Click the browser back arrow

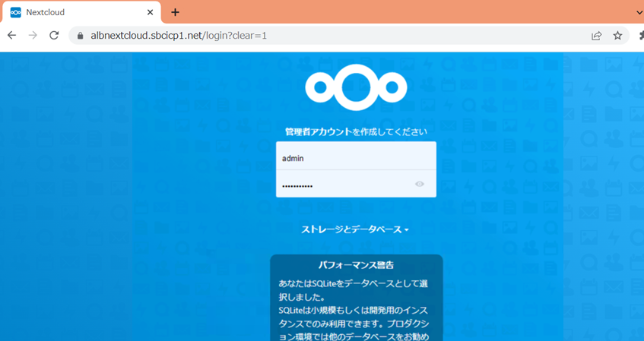[x=12, y=35]
